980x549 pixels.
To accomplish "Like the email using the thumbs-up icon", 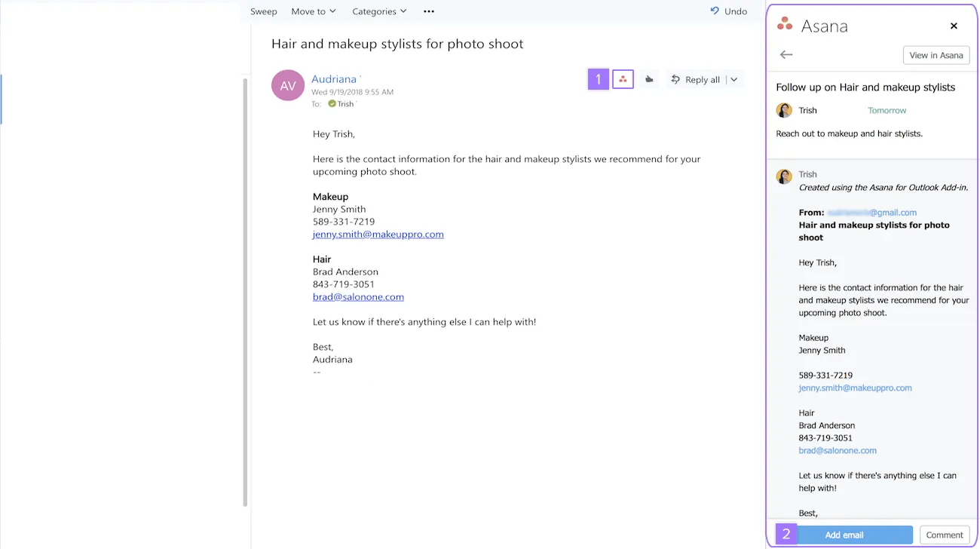I will point(649,78).
